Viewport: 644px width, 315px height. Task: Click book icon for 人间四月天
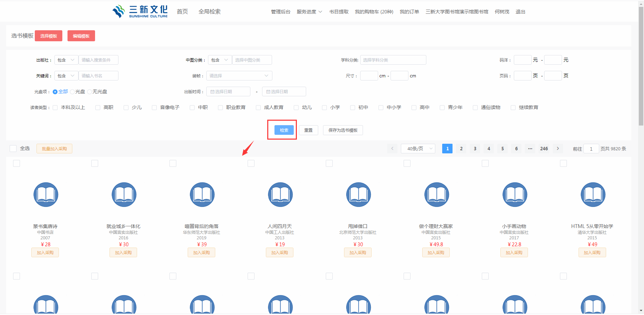pos(280,195)
